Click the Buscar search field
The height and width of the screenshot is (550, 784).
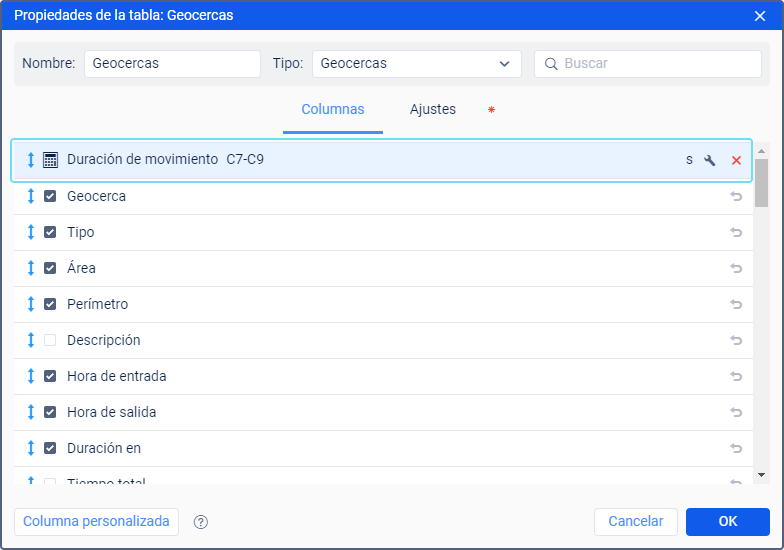point(648,64)
